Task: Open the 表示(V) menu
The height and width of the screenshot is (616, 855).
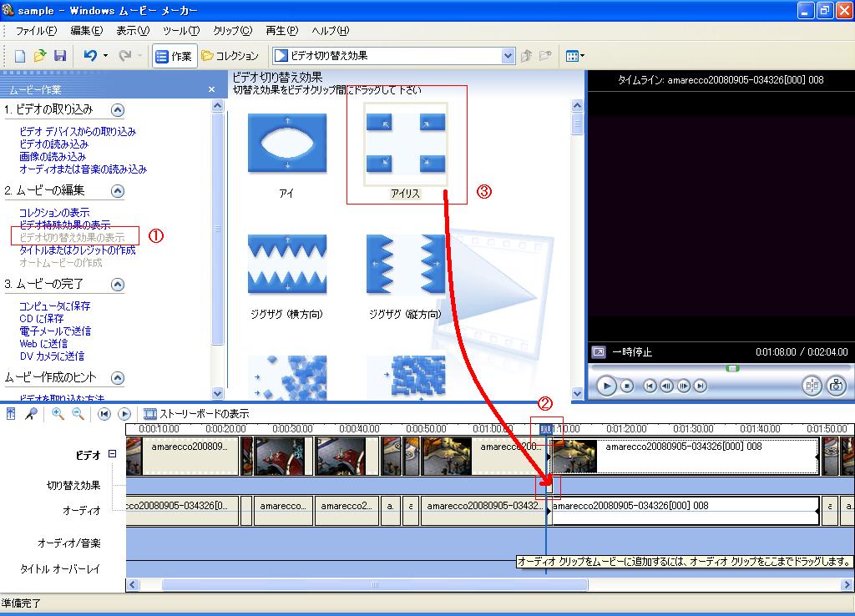Action: (133, 31)
